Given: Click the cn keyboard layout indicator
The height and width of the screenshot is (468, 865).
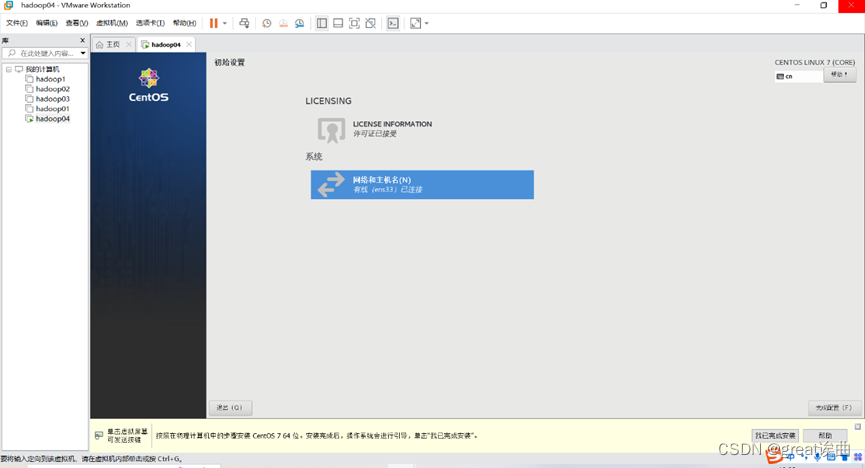Looking at the screenshot, I should point(798,77).
